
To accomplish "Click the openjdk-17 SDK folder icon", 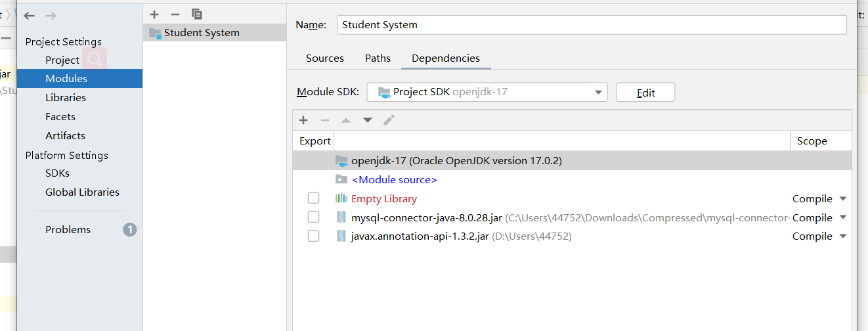I will pyautogui.click(x=341, y=161).
